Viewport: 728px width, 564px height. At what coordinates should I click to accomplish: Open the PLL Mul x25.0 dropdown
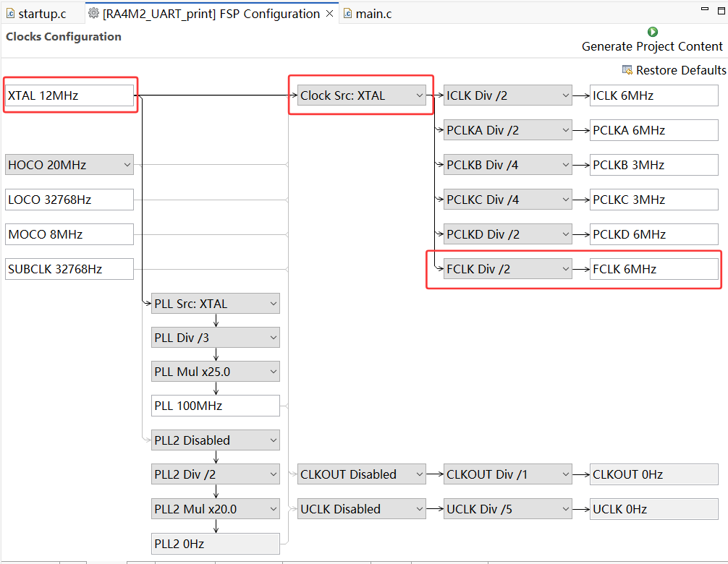pyautogui.click(x=216, y=372)
